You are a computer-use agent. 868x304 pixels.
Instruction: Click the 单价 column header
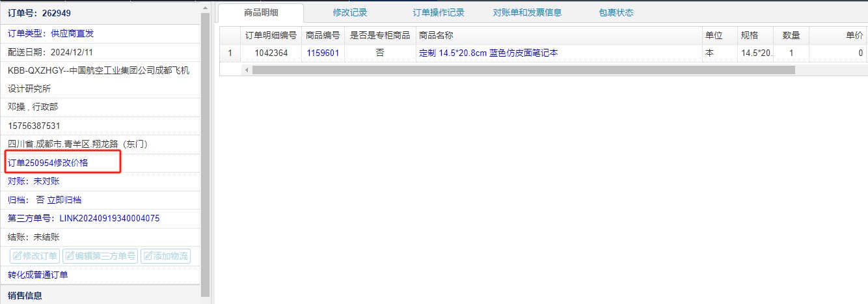(839, 35)
